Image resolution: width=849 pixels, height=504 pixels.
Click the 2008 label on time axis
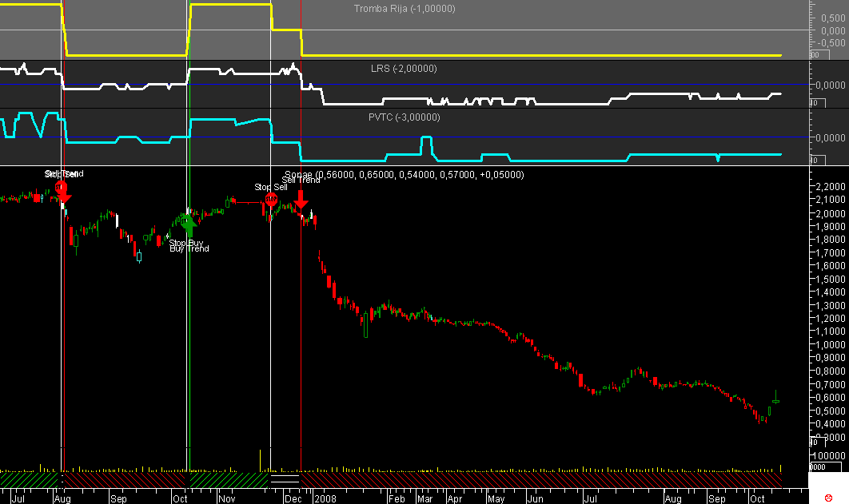(x=325, y=498)
